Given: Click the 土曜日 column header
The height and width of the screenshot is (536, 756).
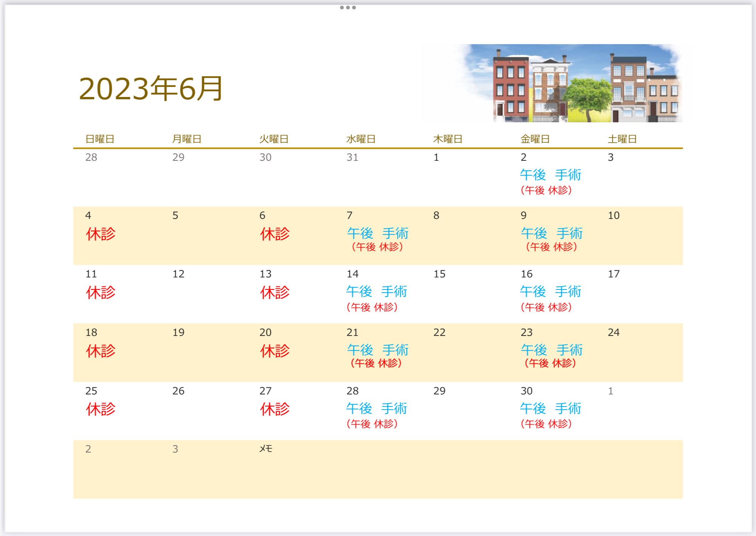Looking at the screenshot, I should click(x=622, y=139).
